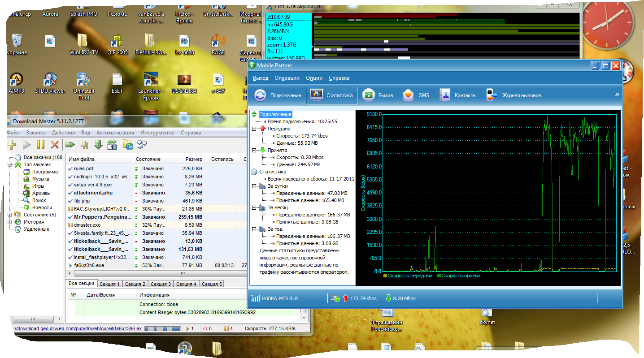The height and width of the screenshot is (358, 644).
Task: Switch to the Секция 1 tab
Action: [x=109, y=284]
